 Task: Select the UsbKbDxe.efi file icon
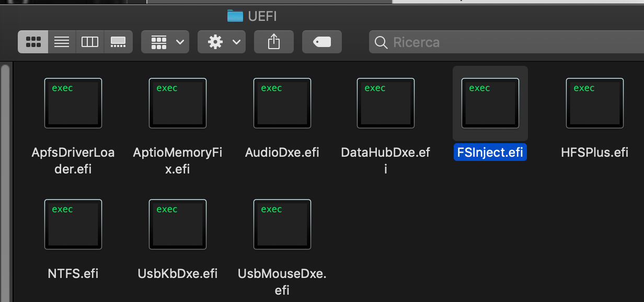pyautogui.click(x=178, y=225)
